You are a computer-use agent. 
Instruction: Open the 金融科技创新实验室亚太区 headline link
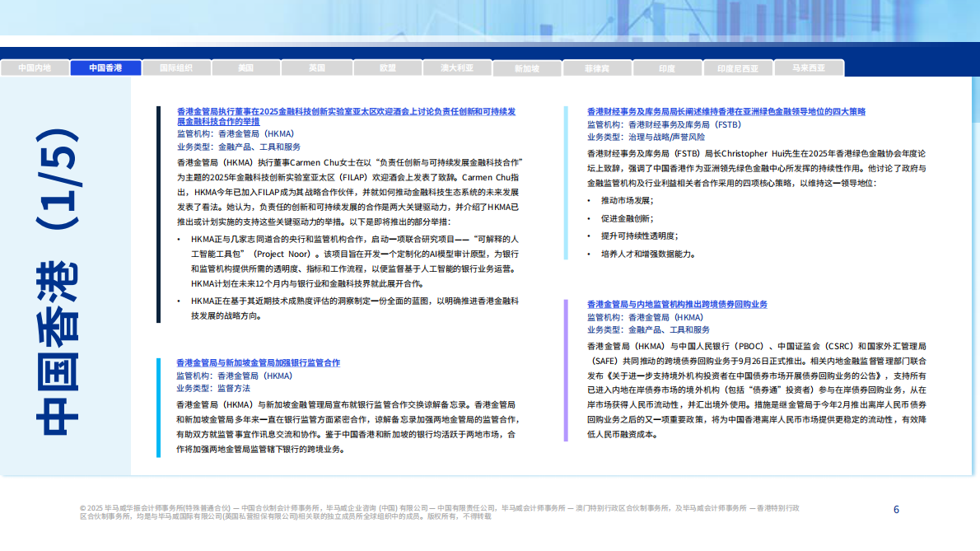(346, 115)
